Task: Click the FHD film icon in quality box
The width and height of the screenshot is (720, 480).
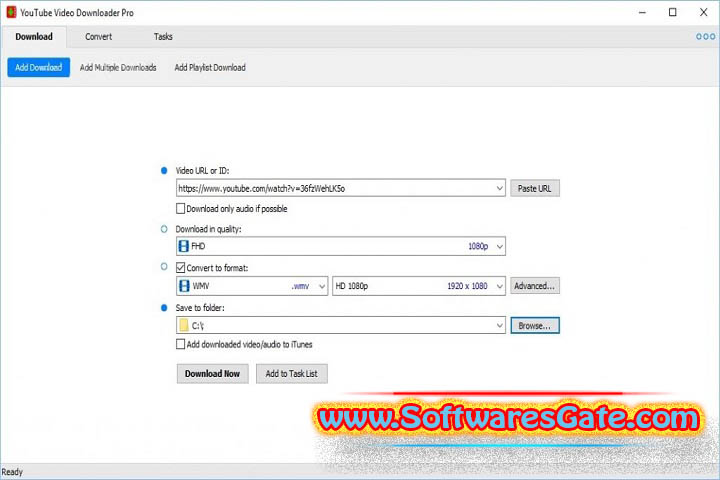Action: tap(184, 246)
